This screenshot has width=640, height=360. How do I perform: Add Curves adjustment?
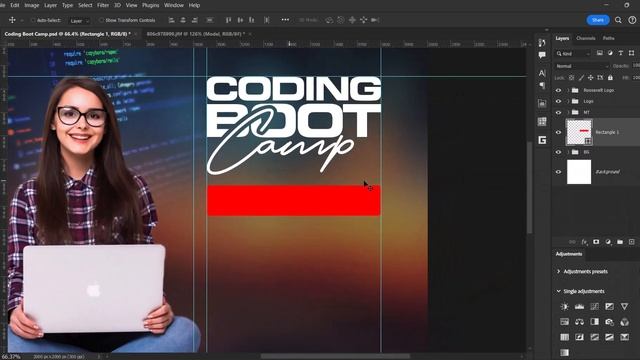(594, 307)
